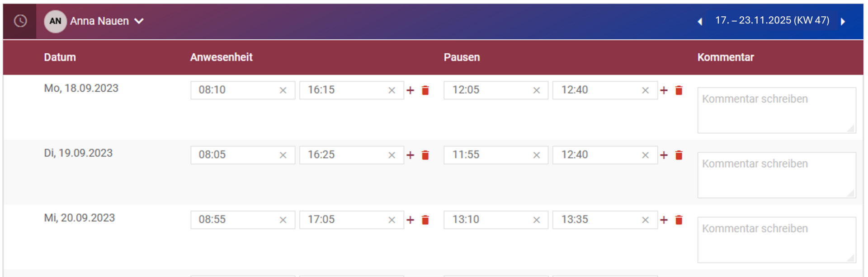Screen dimensions: 868x277
Task: Clear the 13:10 break start time
Action: [537, 220]
